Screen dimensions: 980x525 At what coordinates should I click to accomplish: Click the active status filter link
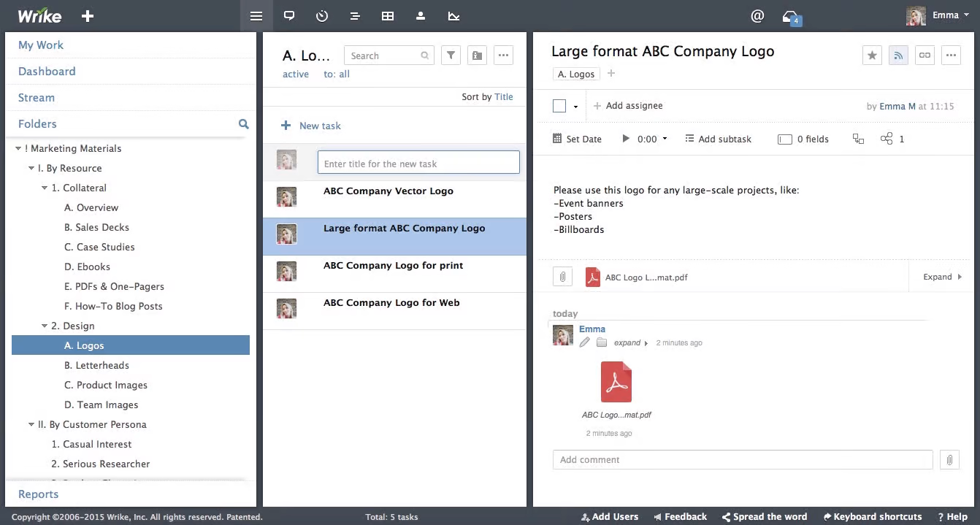(296, 74)
